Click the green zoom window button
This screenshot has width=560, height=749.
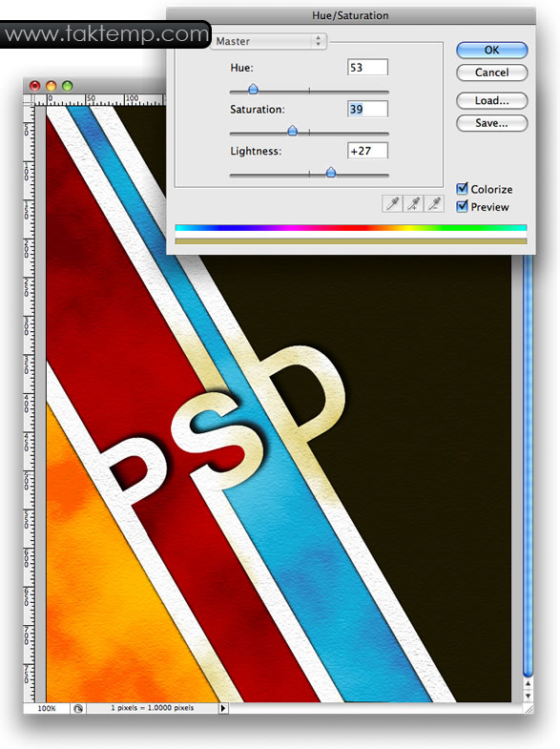click(68, 86)
